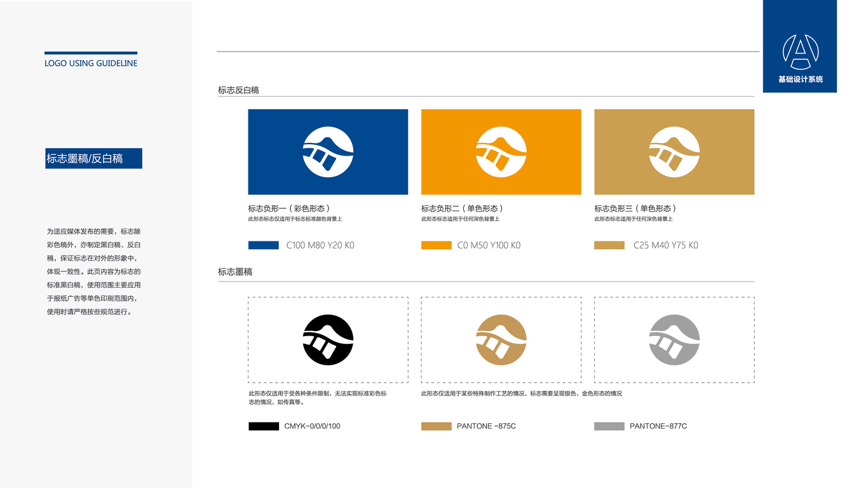Select the black CMYK-0/0/0/100 swatch
This screenshot has height=488, width=868.
tap(264, 426)
